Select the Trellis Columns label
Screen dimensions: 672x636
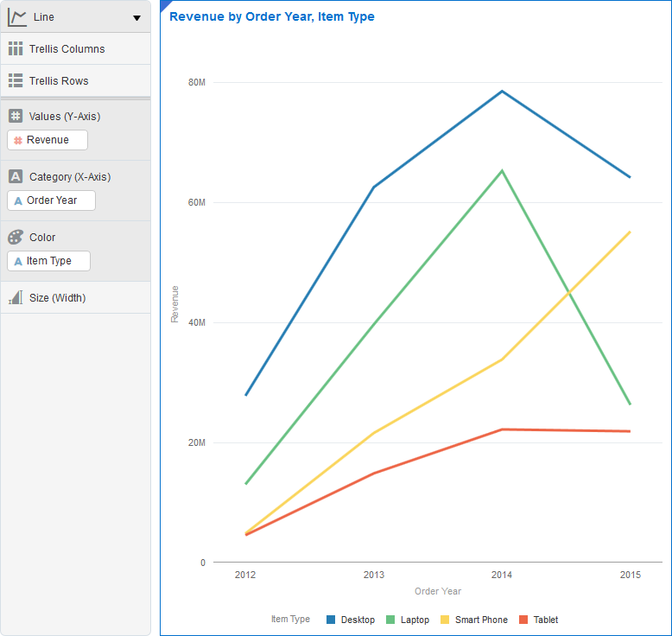tap(67, 49)
